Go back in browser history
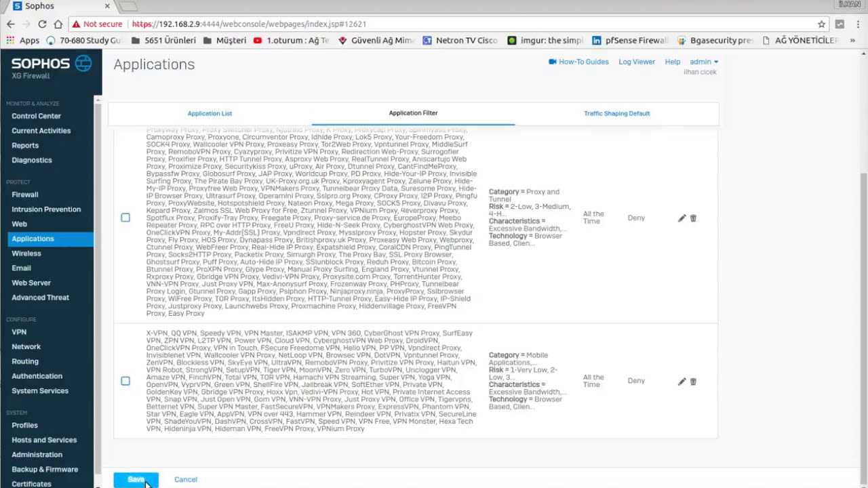The height and width of the screenshot is (488, 868). 11,24
